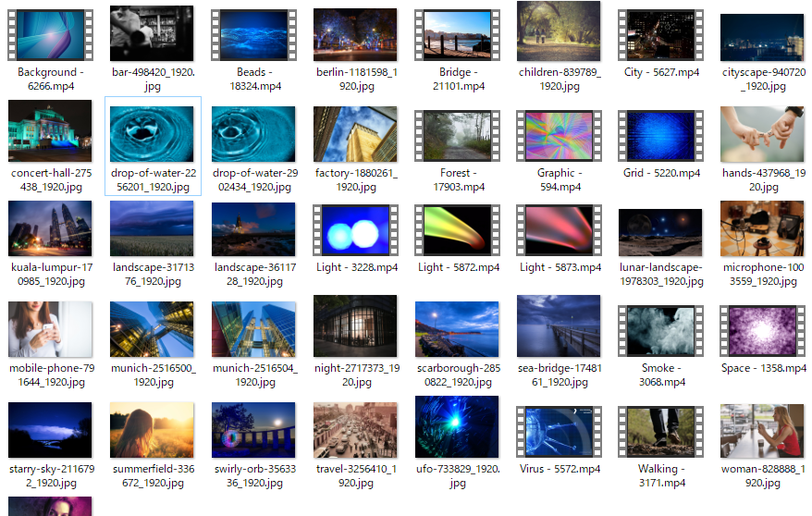Screen dimensions: 812x516
Task: Click the Graphic - 594.mp4 video icon
Action: tap(559, 136)
